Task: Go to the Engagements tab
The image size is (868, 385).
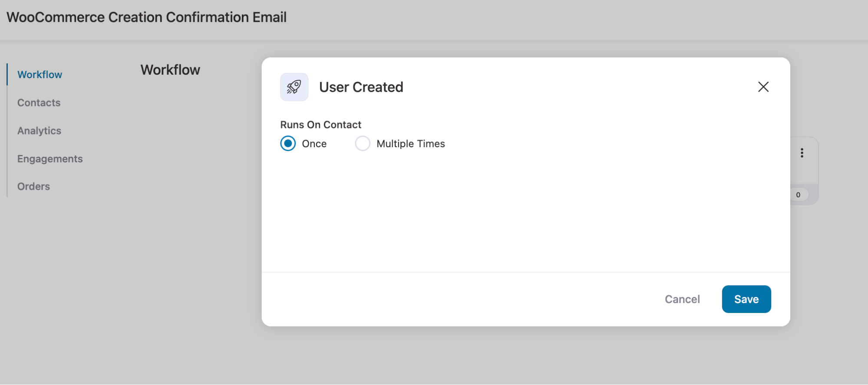Action: [50, 159]
